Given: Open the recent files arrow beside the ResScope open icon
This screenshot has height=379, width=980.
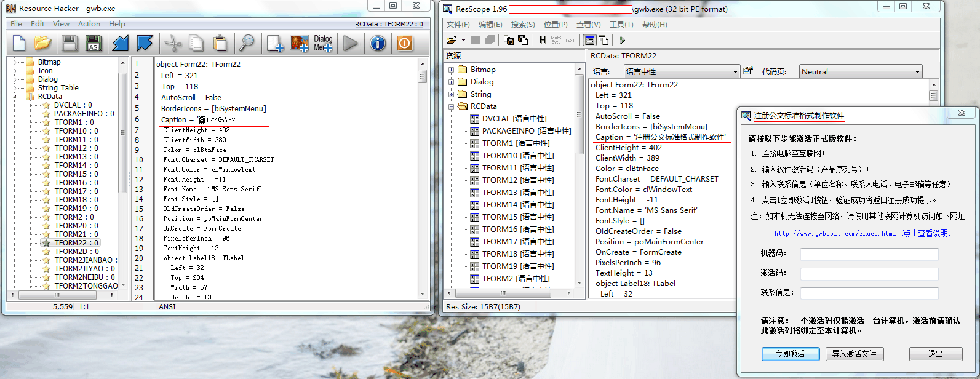Looking at the screenshot, I should click(x=463, y=40).
